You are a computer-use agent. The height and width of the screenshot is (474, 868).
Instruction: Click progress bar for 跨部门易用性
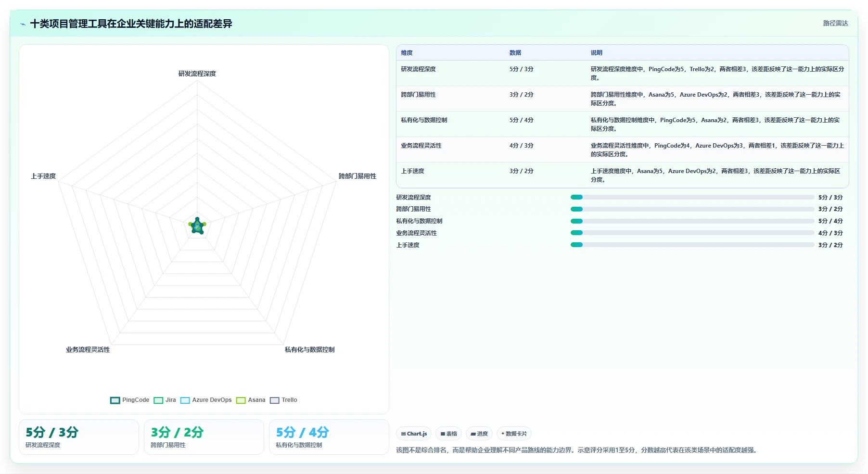[x=692, y=209]
